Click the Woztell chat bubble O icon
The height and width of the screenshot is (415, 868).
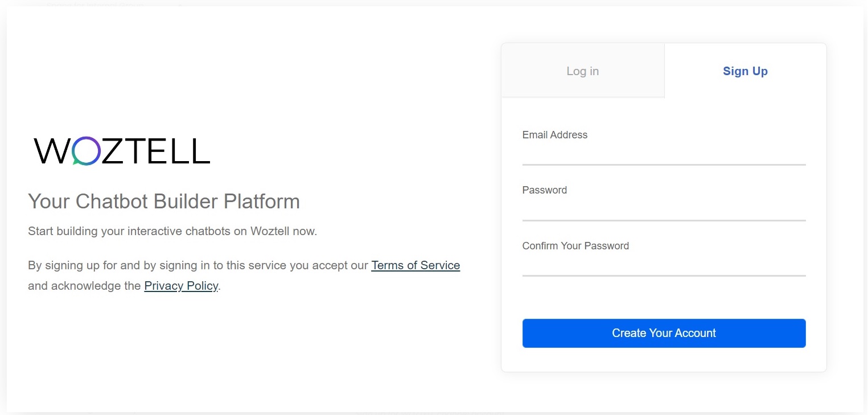tap(87, 151)
